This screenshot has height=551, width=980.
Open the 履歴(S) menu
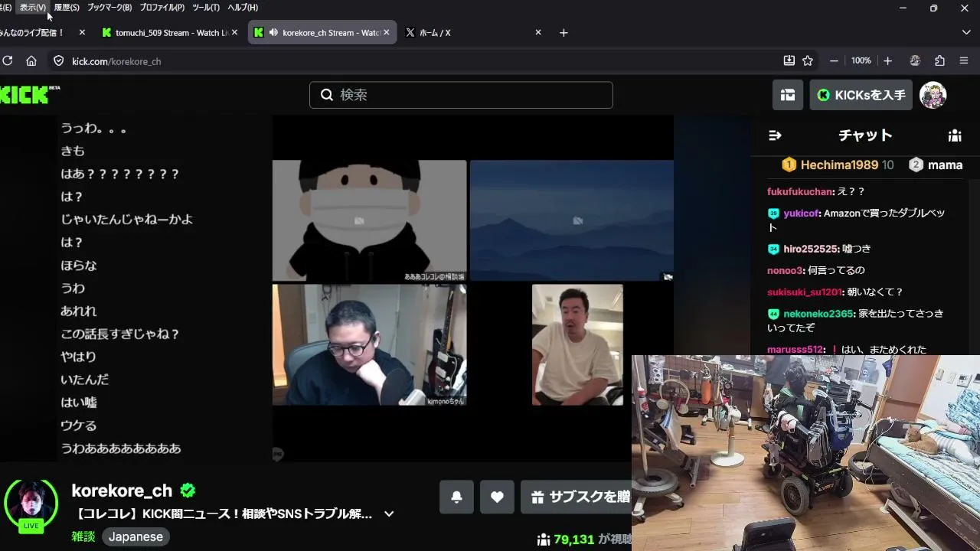click(x=67, y=8)
